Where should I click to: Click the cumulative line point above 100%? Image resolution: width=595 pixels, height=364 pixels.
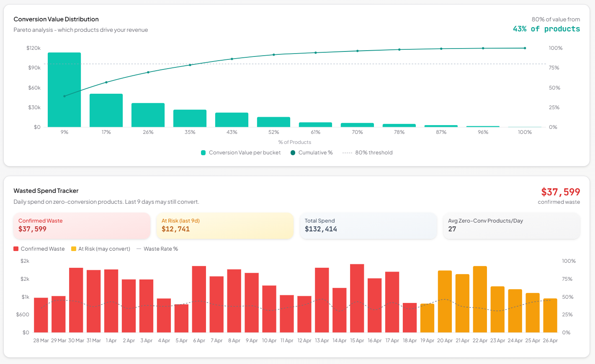coord(524,48)
